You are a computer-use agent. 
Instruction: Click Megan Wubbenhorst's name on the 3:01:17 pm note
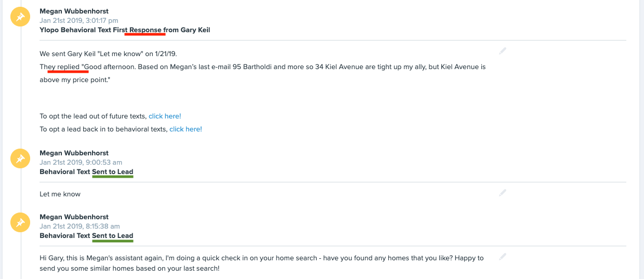[74, 11]
